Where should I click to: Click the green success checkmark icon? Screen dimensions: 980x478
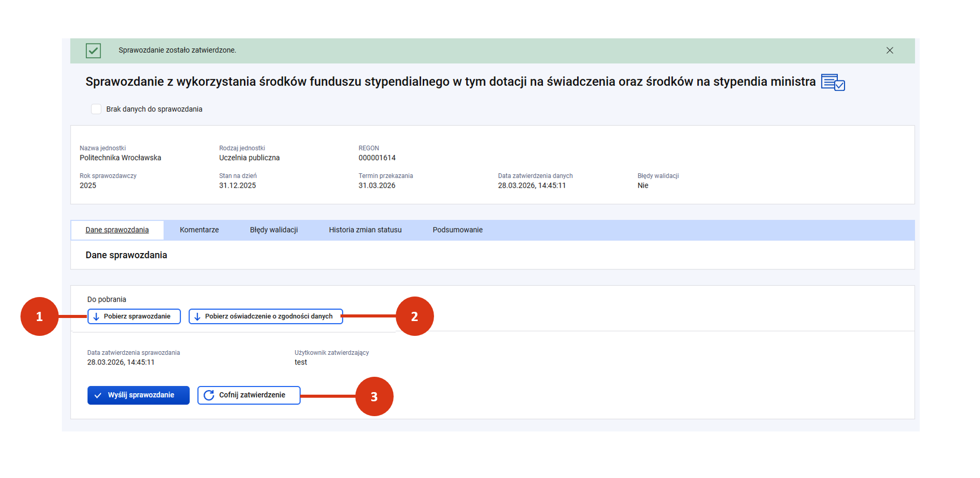pyautogui.click(x=93, y=51)
